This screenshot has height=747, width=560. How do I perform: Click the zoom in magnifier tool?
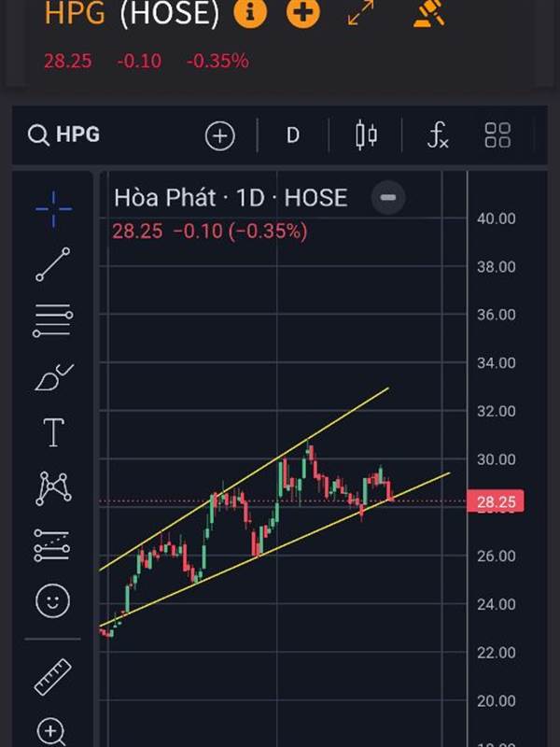tap(53, 731)
